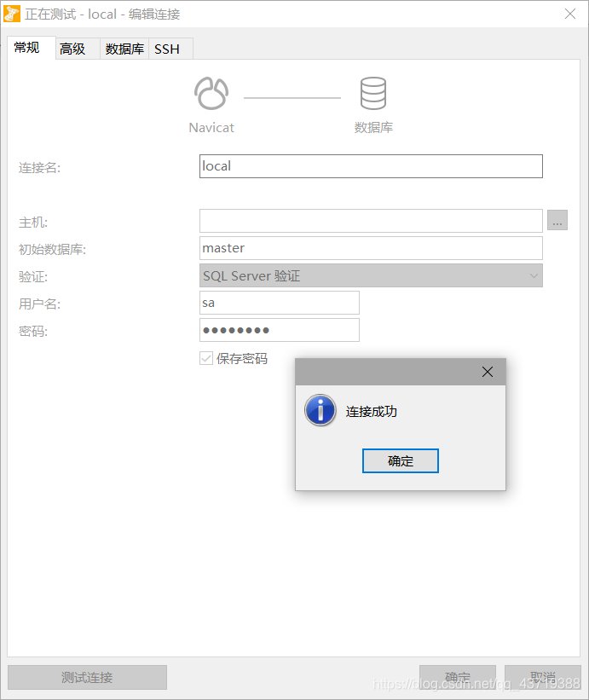589x700 pixels.
Task: Click the 密码 password field
Action: click(x=280, y=330)
